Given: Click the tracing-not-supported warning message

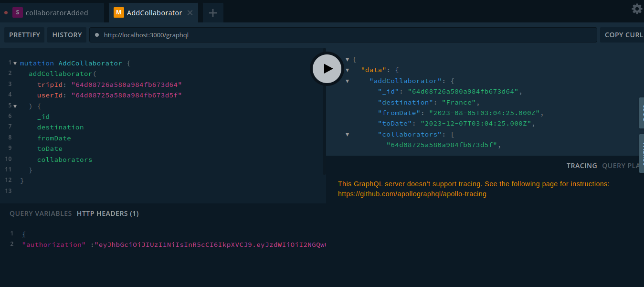Looking at the screenshot, I should (474, 189).
